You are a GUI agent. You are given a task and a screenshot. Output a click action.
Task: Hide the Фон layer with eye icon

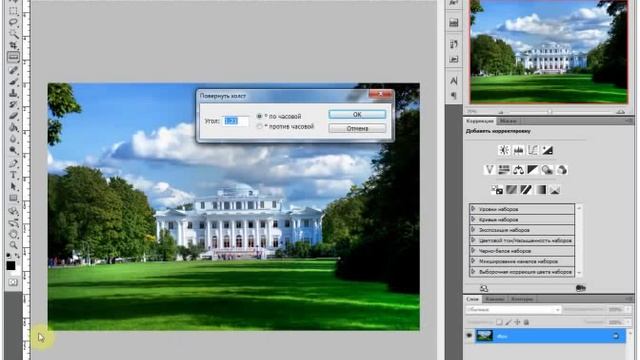click(x=469, y=336)
